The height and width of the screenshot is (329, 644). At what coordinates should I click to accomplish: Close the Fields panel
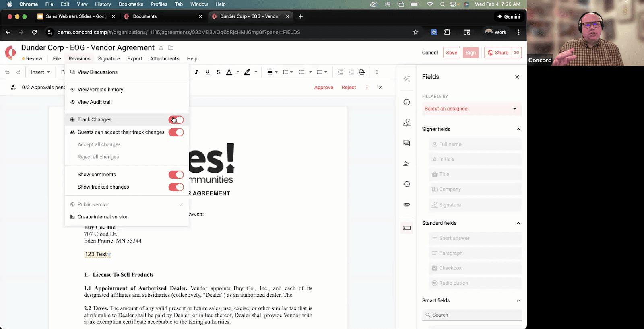(x=517, y=77)
